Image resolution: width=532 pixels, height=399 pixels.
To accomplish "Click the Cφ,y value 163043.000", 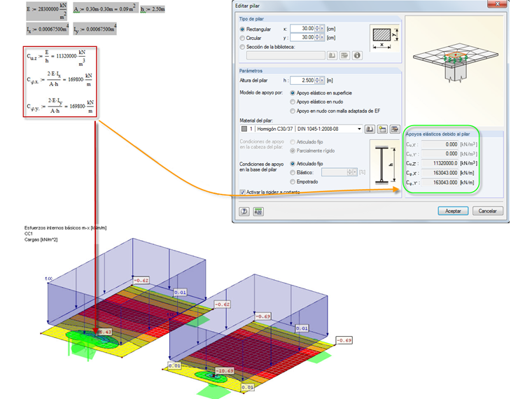I will [x=440, y=183].
